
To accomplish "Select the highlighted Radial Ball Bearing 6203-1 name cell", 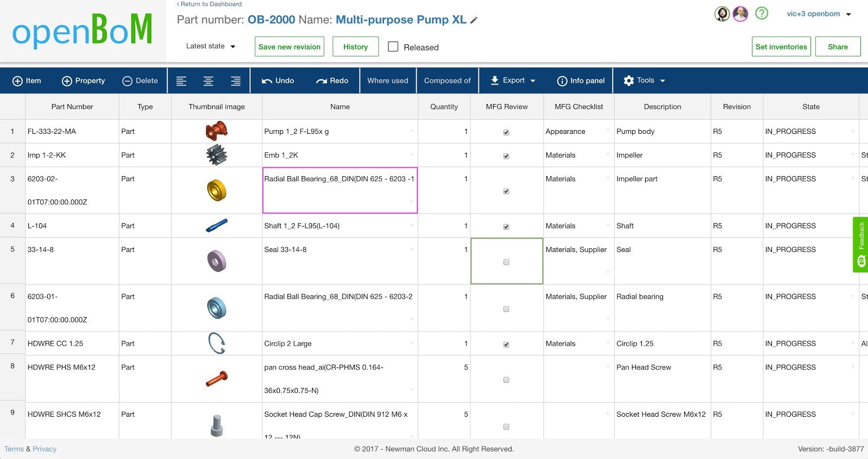I will 340,190.
